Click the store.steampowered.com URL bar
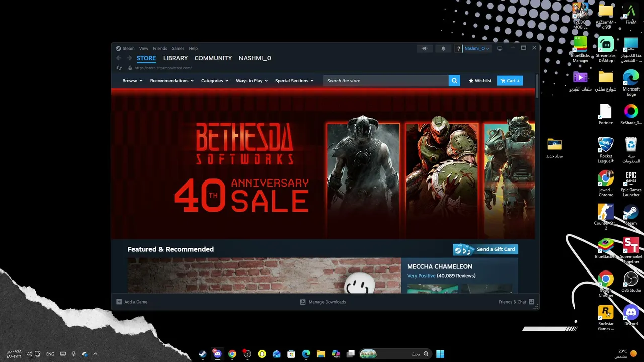Viewport: 644px width, 362px height. pyautogui.click(x=163, y=68)
